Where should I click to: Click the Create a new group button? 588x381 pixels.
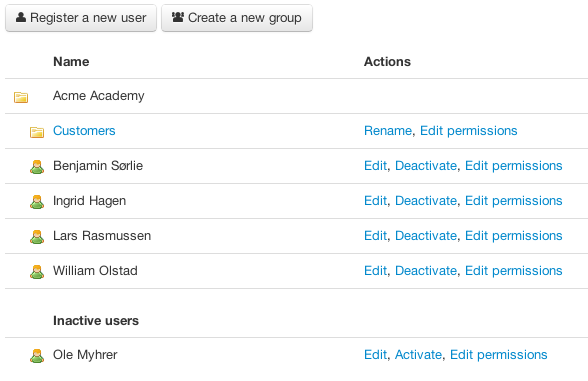tap(237, 18)
